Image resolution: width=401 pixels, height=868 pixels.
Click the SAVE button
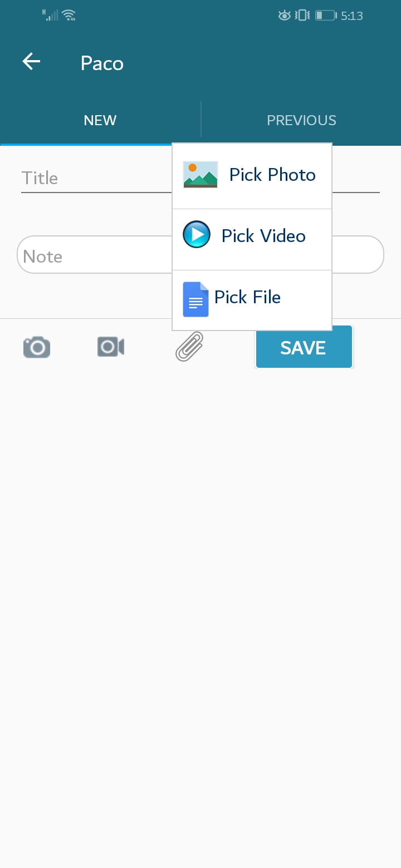(x=304, y=347)
